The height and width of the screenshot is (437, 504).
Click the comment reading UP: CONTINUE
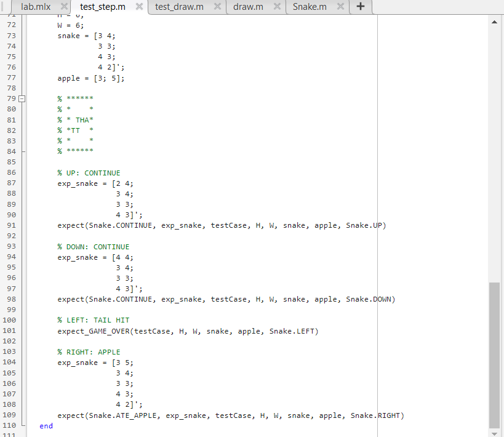point(88,173)
